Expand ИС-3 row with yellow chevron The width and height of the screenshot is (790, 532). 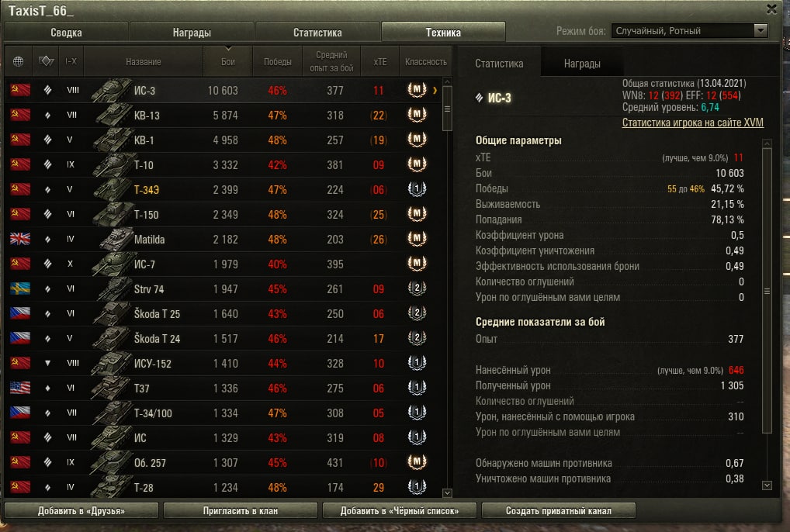[435, 91]
